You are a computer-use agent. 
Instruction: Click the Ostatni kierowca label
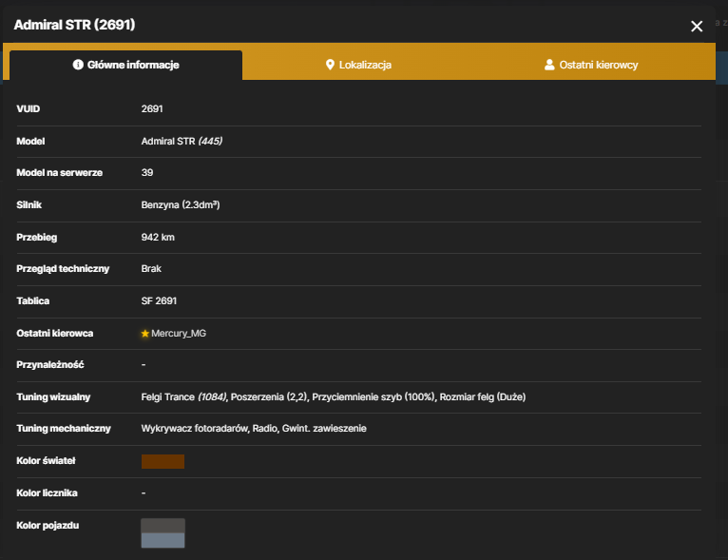(x=55, y=334)
